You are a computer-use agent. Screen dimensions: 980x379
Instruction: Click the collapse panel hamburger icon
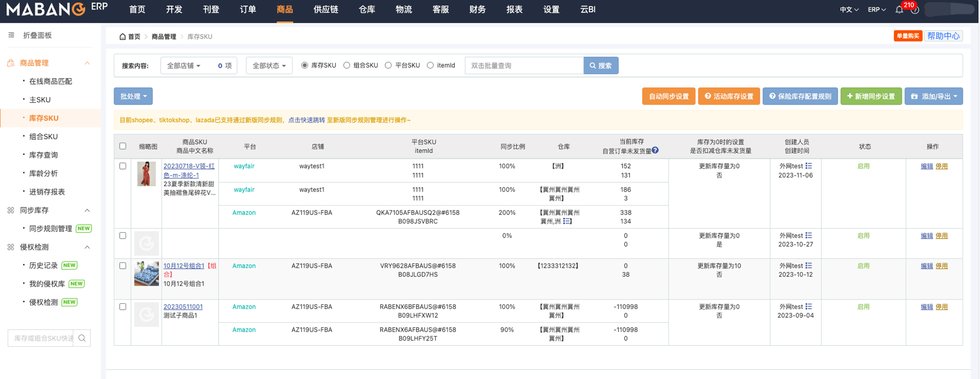click(11, 35)
